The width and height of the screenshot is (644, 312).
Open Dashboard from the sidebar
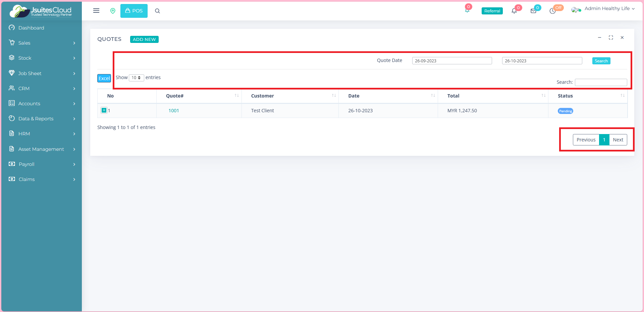(x=31, y=28)
